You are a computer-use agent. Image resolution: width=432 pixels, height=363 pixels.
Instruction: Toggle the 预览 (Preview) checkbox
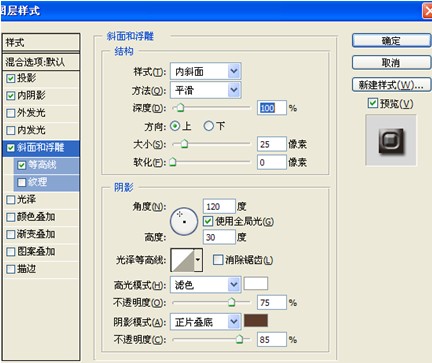pyautogui.click(x=372, y=103)
